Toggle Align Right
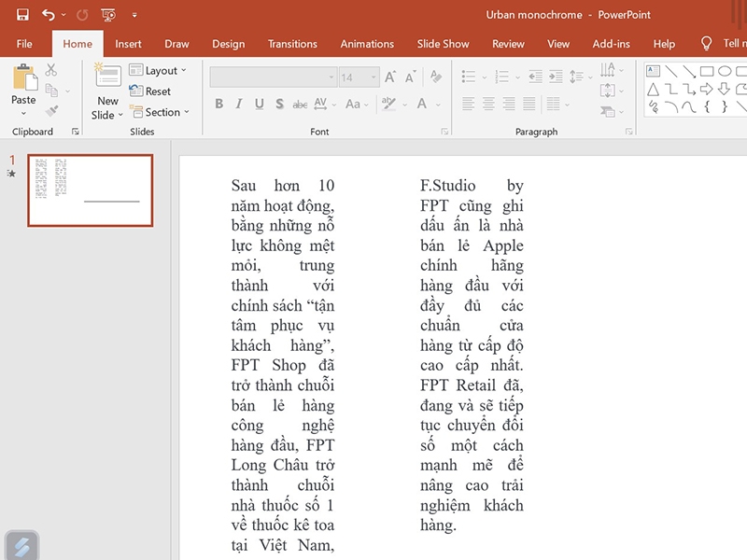Image resolution: width=747 pixels, height=560 pixels. click(509, 104)
